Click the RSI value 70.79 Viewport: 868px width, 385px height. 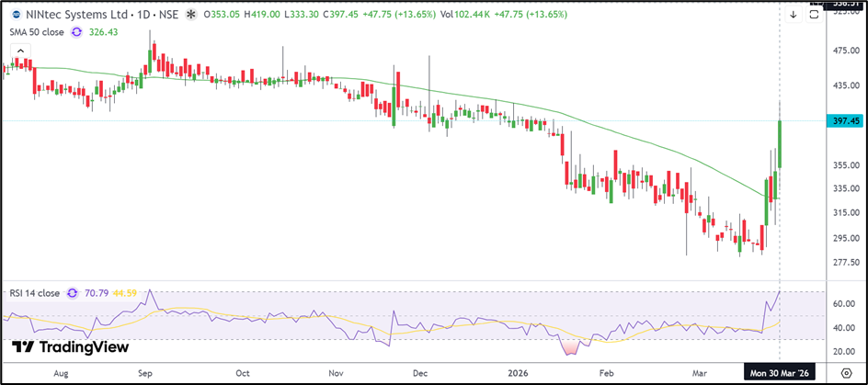pyautogui.click(x=95, y=293)
